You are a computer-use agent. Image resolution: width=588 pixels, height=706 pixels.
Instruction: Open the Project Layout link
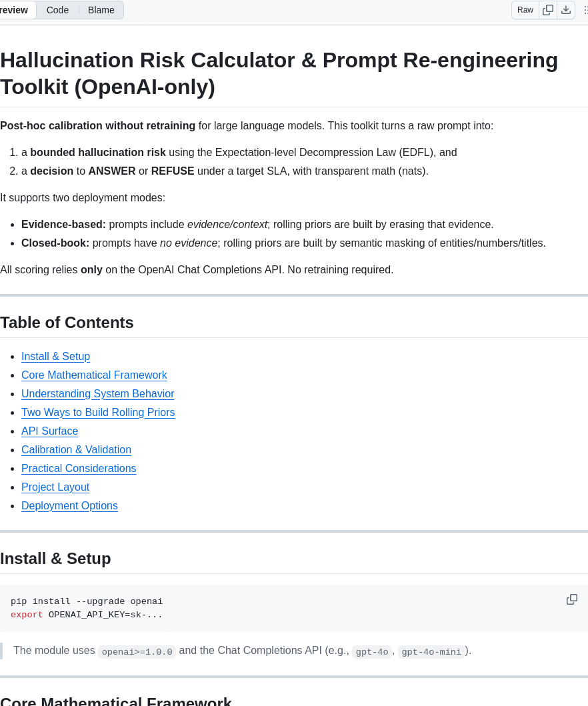tap(55, 487)
